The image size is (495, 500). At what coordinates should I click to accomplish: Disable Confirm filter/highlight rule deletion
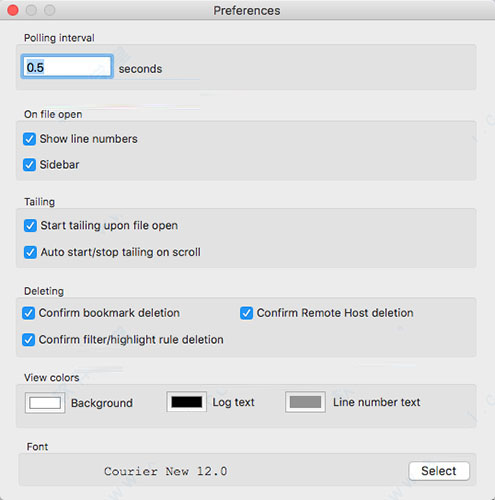[x=28, y=340]
